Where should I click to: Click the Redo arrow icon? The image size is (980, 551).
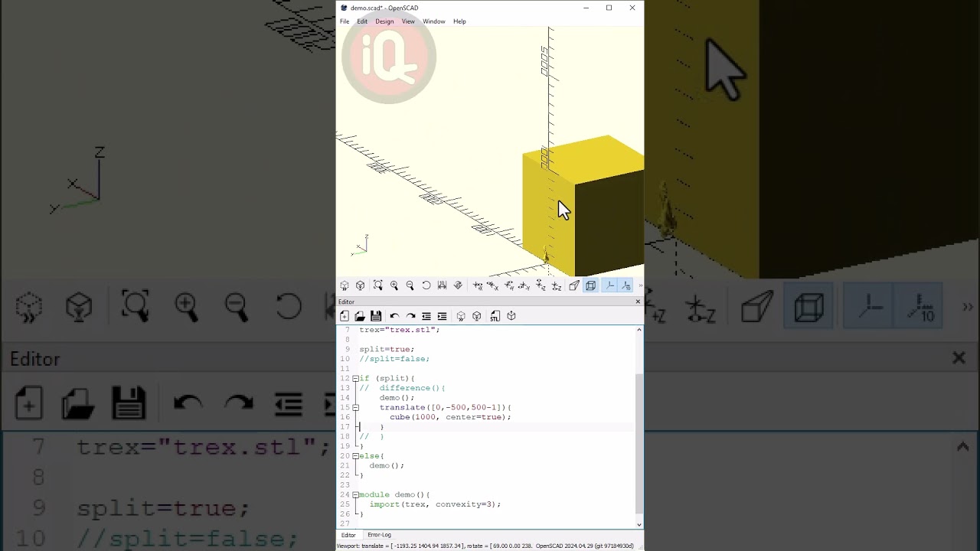click(x=410, y=316)
